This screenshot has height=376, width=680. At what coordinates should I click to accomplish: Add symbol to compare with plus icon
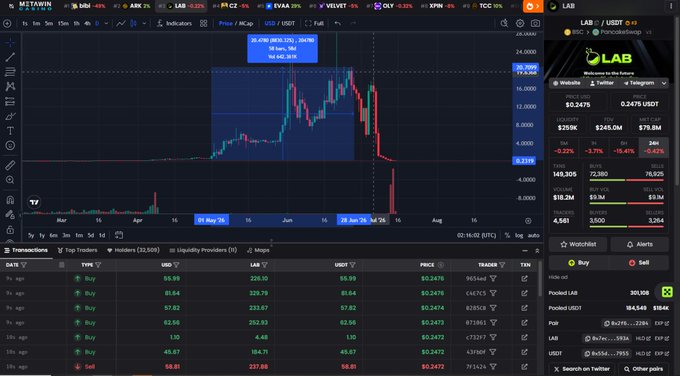[7, 23]
